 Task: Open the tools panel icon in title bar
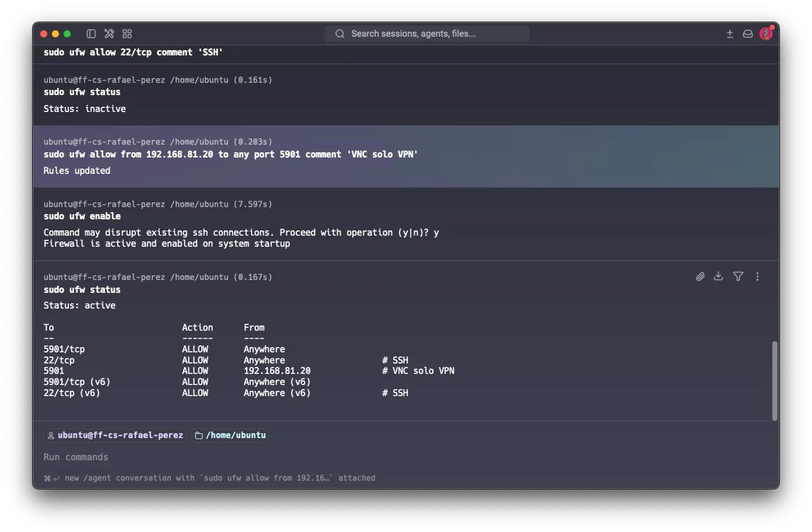(109, 34)
